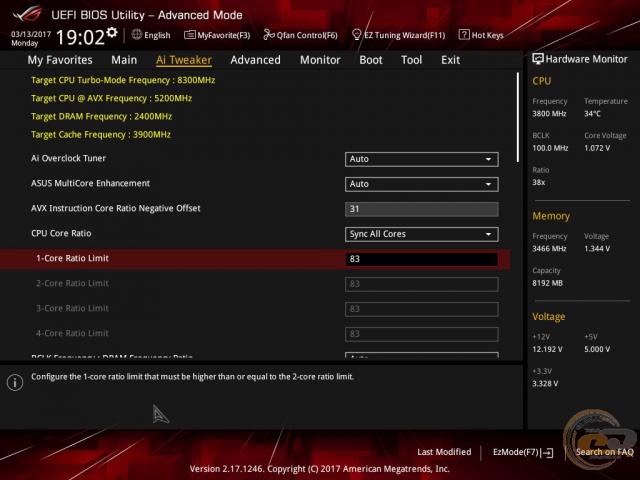Click the MyFavorite list icon
Viewport: 640px width, 480px height.
pyautogui.click(x=189, y=35)
